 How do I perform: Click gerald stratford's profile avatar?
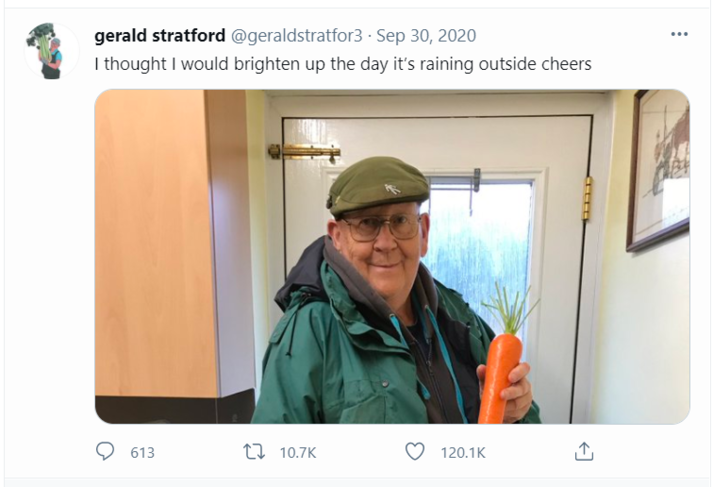point(51,50)
